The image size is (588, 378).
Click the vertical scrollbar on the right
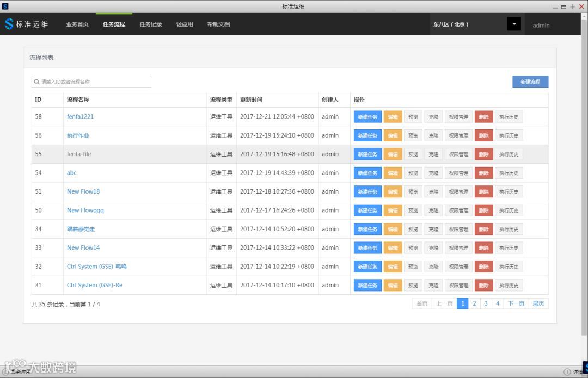[584, 176]
